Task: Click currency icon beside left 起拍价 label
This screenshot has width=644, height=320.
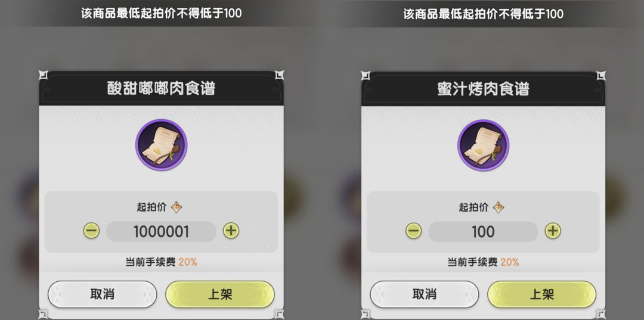Action: 177,207
